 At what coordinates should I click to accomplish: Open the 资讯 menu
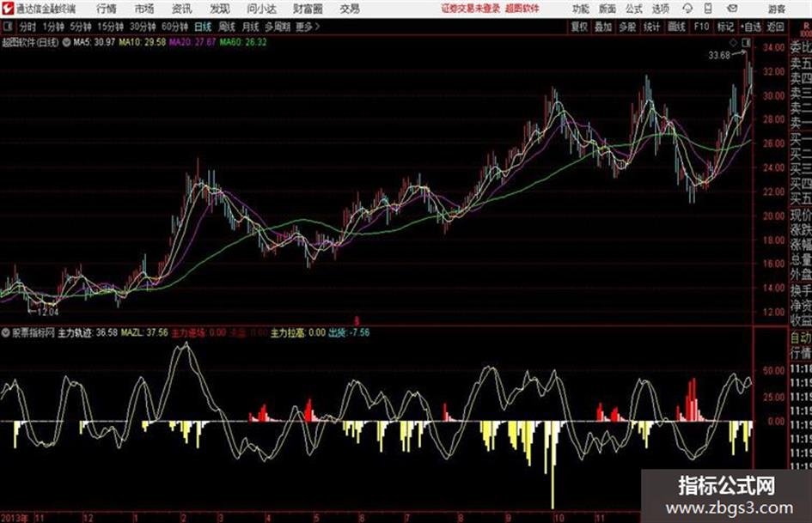(181, 9)
